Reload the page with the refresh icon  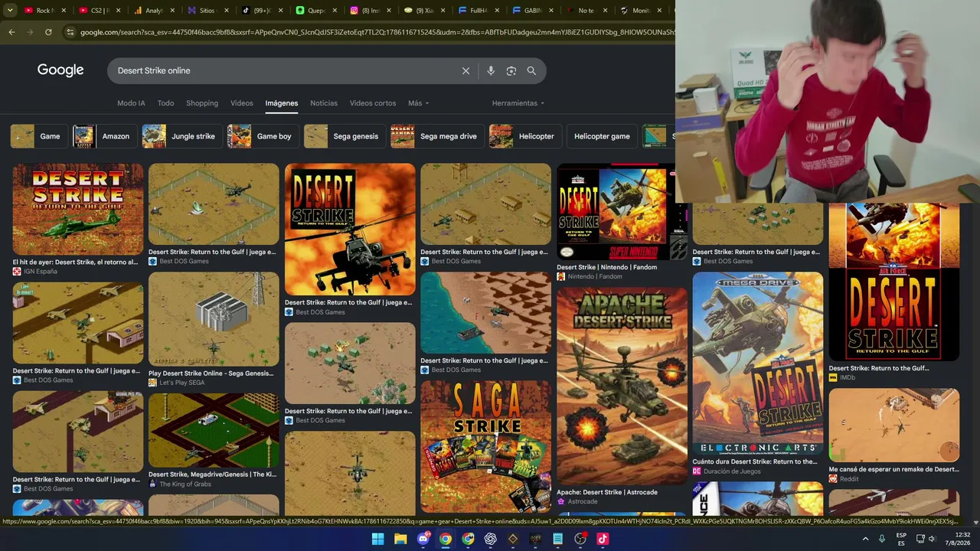[x=48, y=32]
